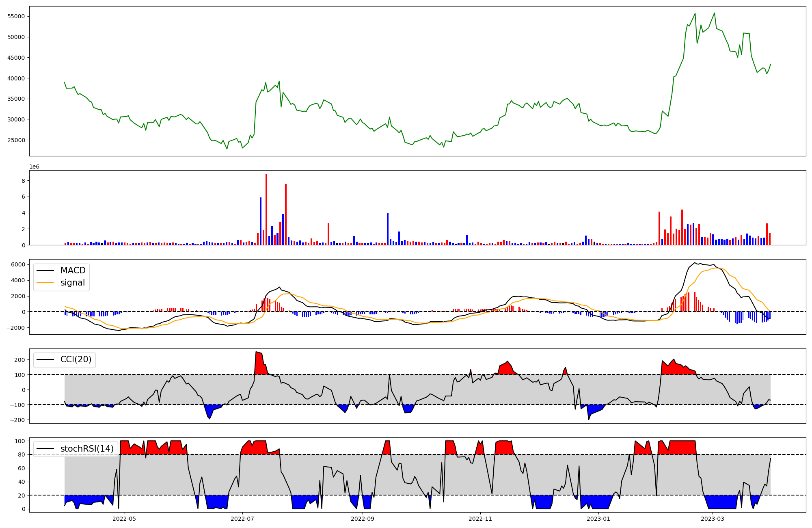Click the 8 tick on the volume axis
The height and width of the screenshot is (528, 812).
click(x=23, y=181)
